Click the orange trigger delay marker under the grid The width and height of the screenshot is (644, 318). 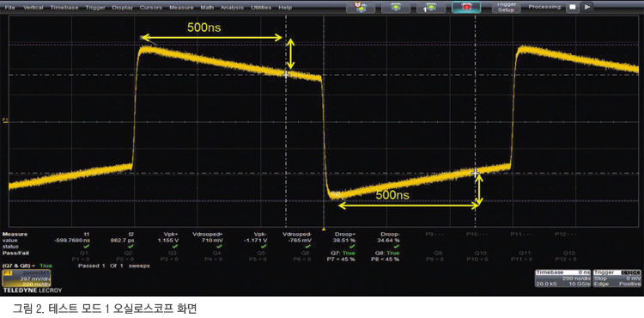pyautogui.click(x=324, y=229)
